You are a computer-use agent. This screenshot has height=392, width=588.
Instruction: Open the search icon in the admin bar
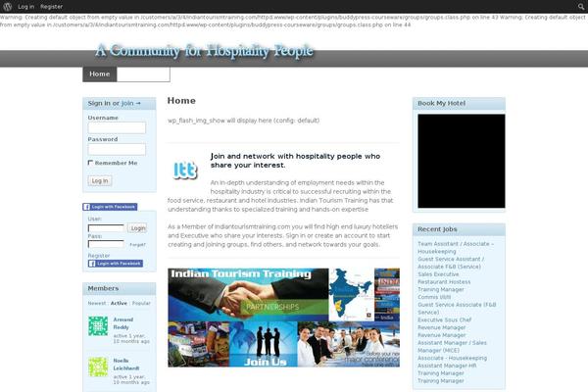pyautogui.click(x=581, y=7)
